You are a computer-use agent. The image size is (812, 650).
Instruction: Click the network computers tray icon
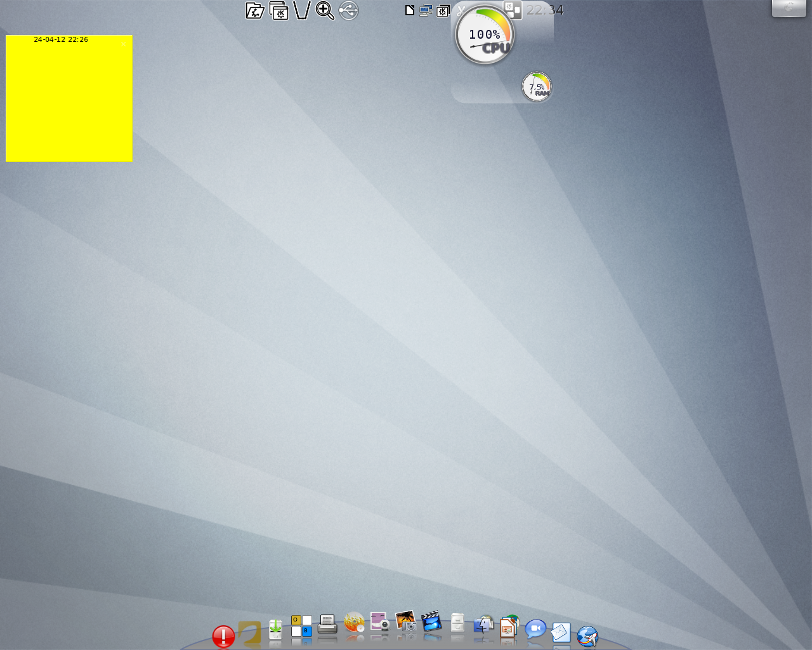coord(426,11)
